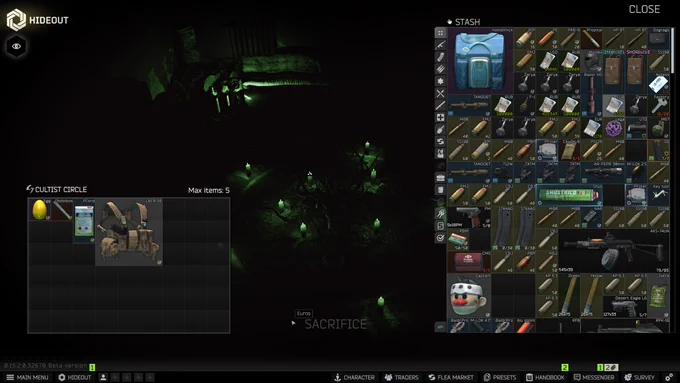
Task: Select the green Shustrilo can
Action: click(x=569, y=195)
